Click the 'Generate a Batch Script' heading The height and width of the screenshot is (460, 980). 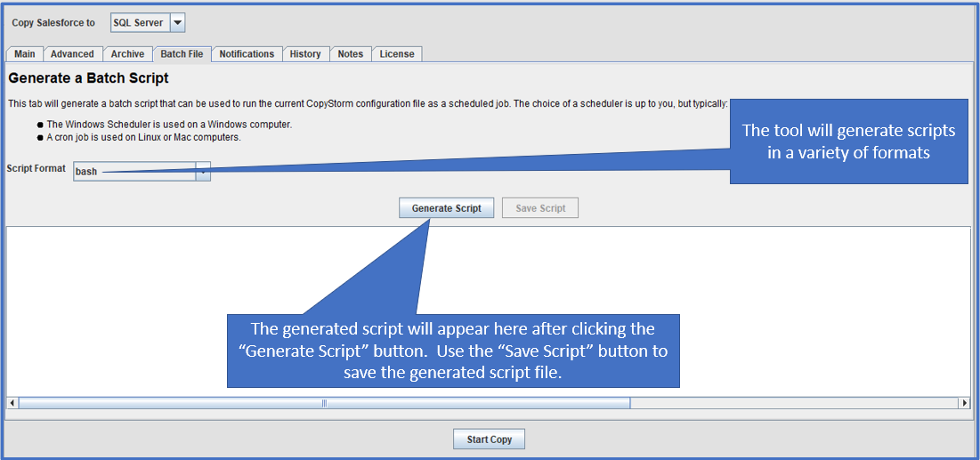pyautogui.click(x=89, y=79)
